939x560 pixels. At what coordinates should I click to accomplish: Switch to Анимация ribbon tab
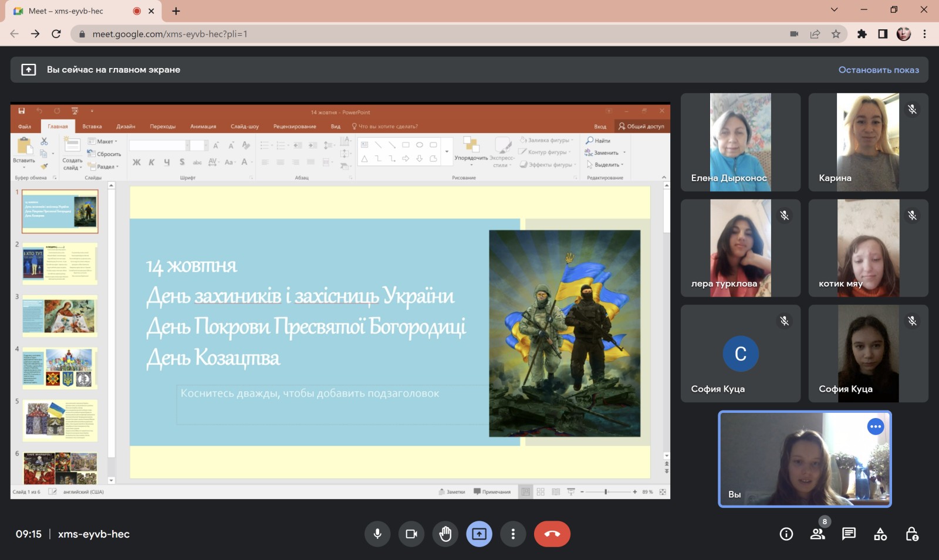[x=203, y=126]
